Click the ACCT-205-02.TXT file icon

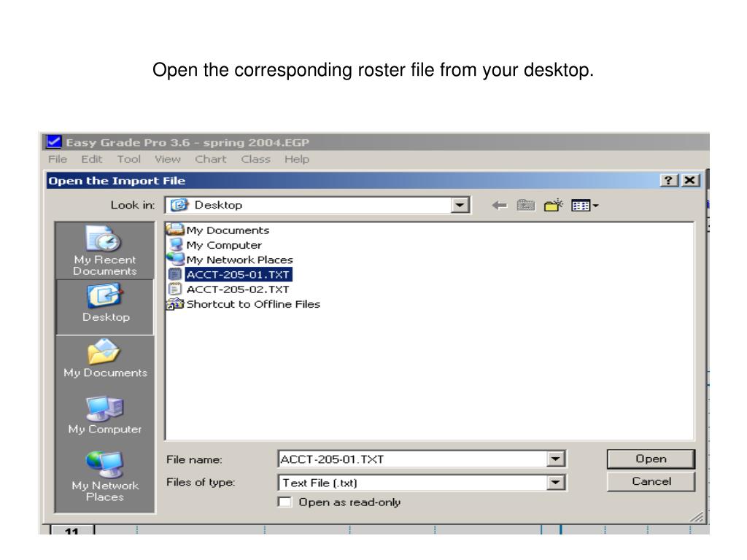[175, 289]
